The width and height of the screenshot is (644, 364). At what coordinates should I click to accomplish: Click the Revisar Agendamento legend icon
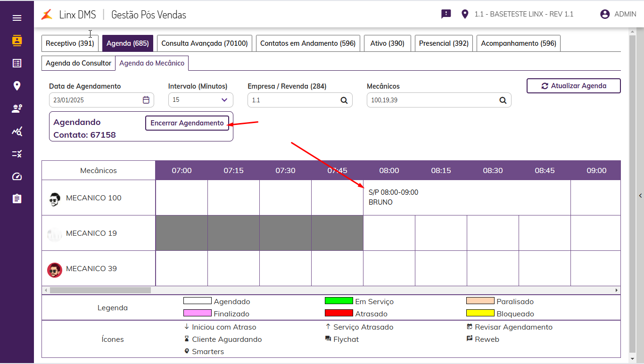(x=470, y=326)
